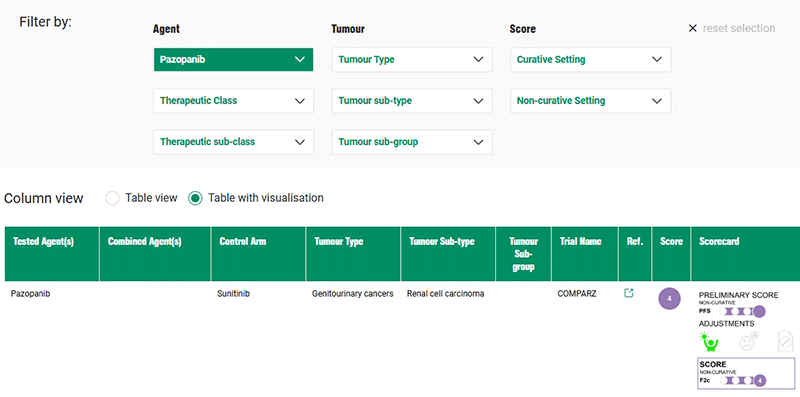The width and height of the screenshot is (800, 397).
Task: Click the boxed SCORE non-curative summary
Action: (x=746, y=374)
